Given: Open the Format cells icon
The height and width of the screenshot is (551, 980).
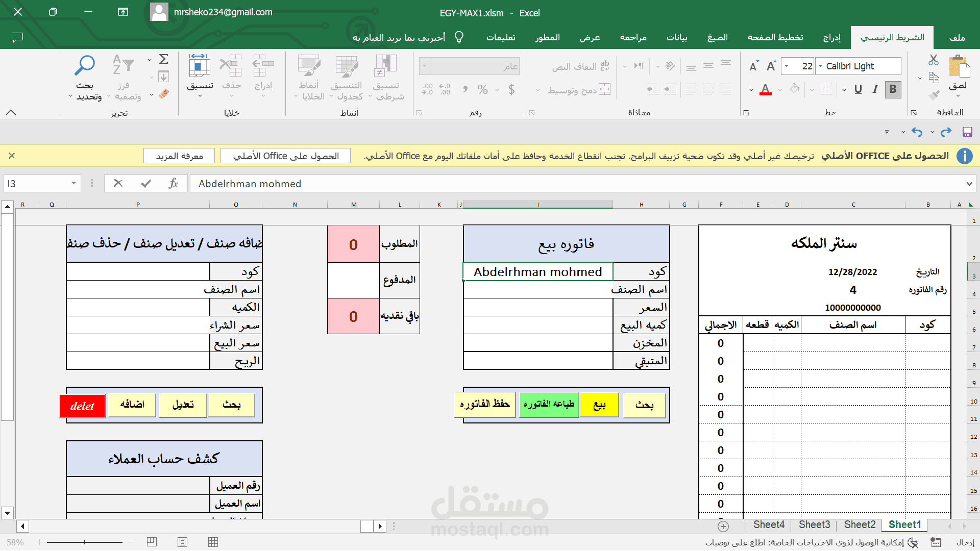Looking at the screenshot, I should [x=200, y=66].
